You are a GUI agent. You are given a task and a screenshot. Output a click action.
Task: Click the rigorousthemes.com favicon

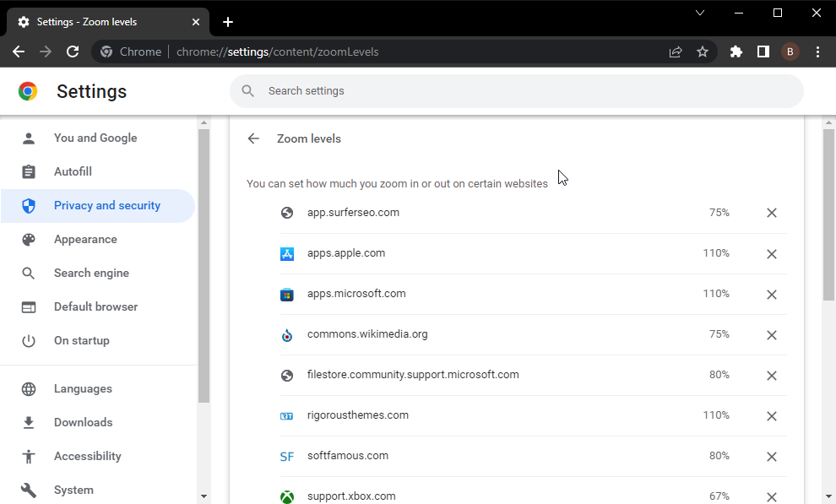coord(287,416)
